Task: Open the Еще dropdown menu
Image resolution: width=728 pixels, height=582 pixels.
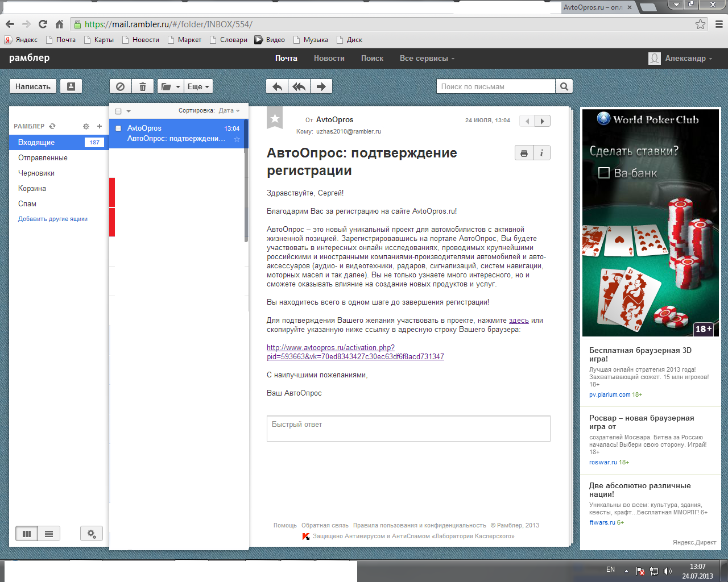Action: pyautogui.click(x=198, y=86)
